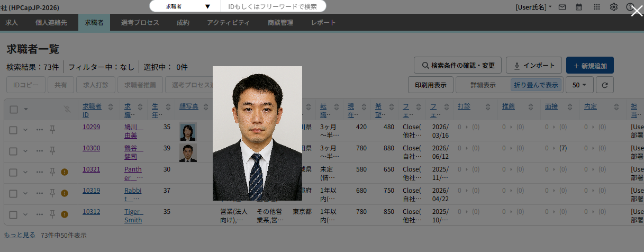The width and height of the screenshot is (644, 252).
Task: Check the checkbox for candidate 10299
Action: click(13, 129)
